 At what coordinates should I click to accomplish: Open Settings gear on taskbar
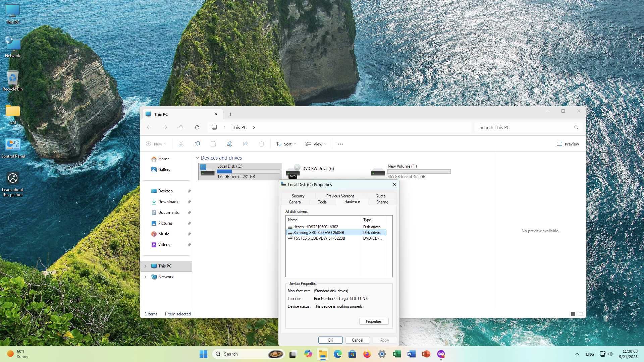pyautogui.click(x=382, y=354)
